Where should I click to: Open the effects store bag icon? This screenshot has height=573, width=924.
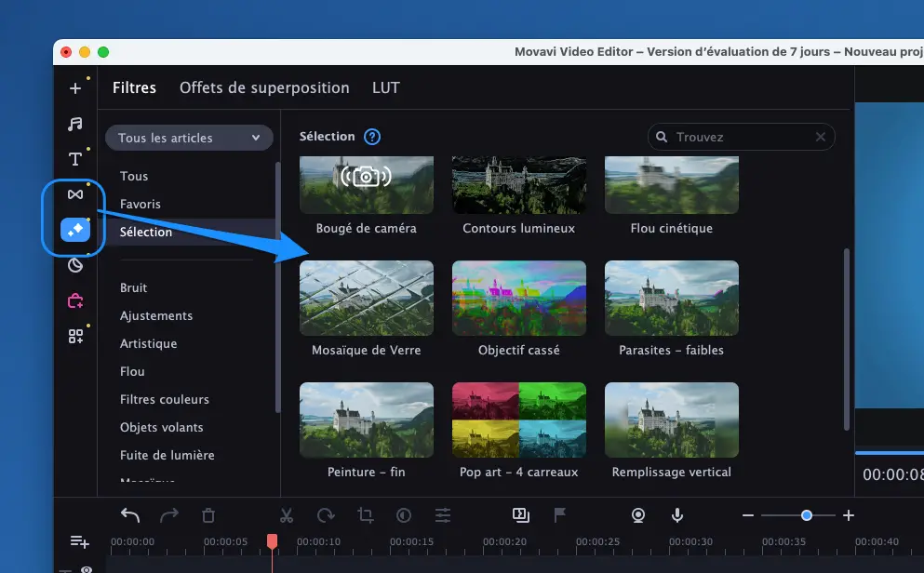point(75,301)
